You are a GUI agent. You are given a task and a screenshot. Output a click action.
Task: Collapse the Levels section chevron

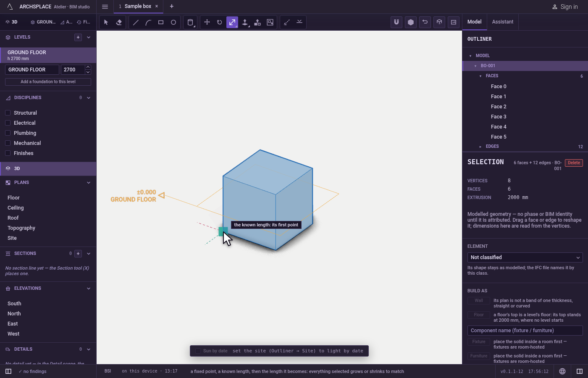point(89,37)
